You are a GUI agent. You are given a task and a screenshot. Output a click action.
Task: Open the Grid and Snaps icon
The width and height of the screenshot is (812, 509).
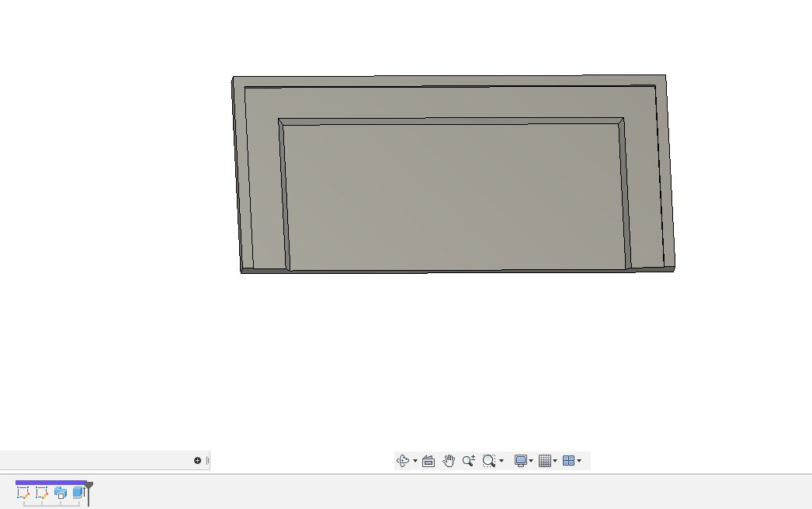545,460
